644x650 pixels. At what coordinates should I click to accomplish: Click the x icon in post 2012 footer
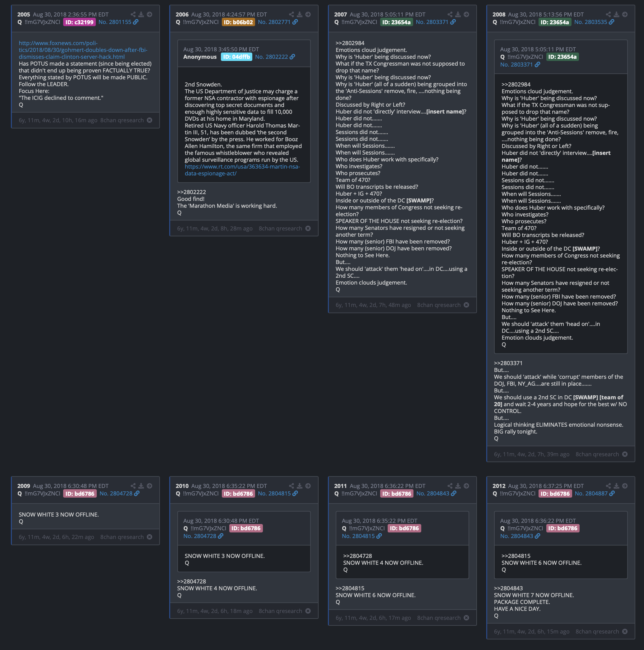pyautogui.click(x=625, y=632)
